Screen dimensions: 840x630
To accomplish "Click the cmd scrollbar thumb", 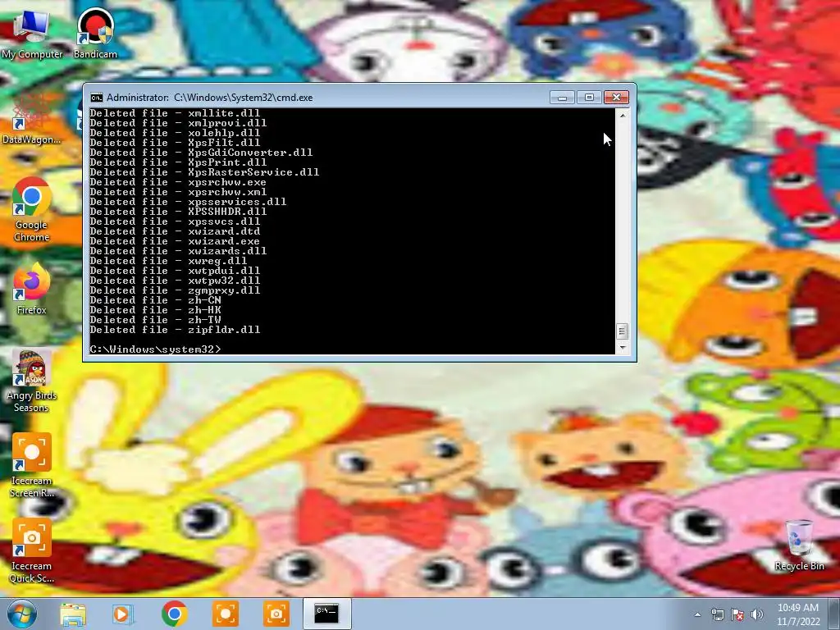I will [623, 331].
